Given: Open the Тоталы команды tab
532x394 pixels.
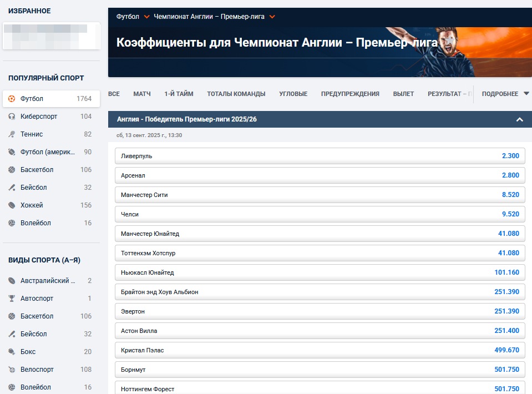Looking at the screenshot, I should pos(236,94).
